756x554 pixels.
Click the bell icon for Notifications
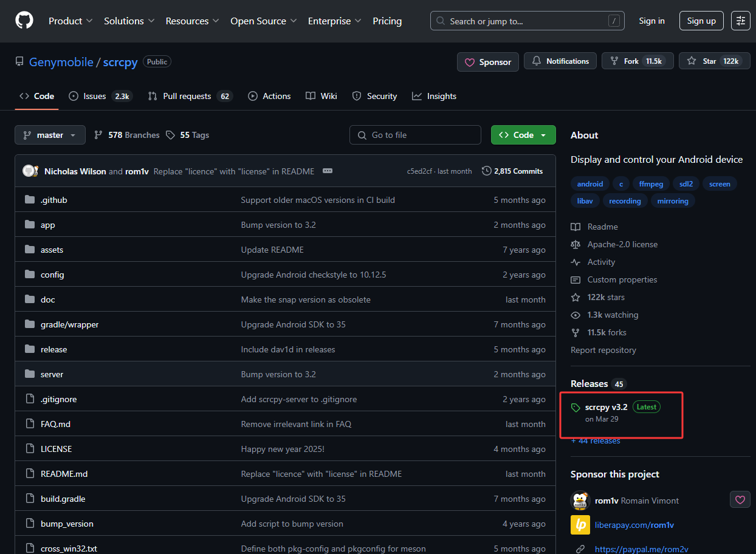coord(537,61)
